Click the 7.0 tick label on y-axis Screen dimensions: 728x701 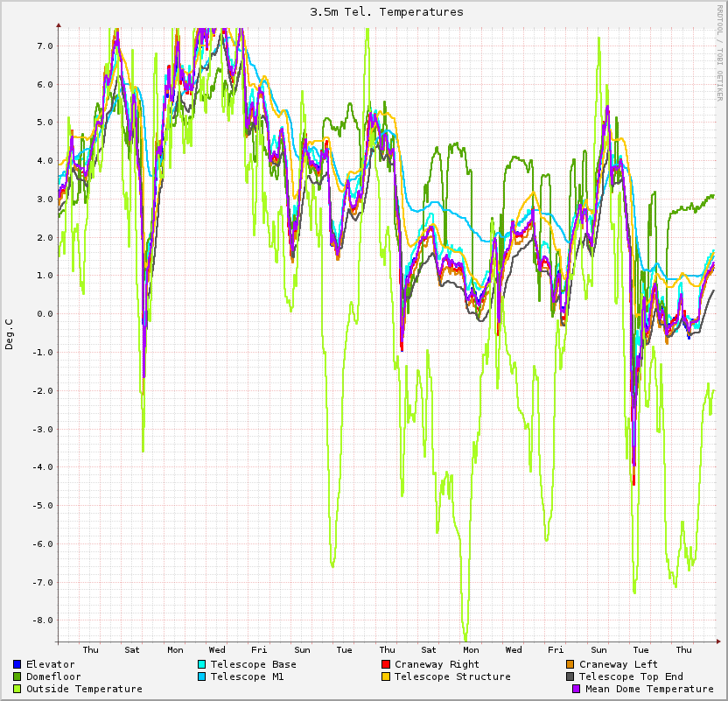click(x=45, y=46)
